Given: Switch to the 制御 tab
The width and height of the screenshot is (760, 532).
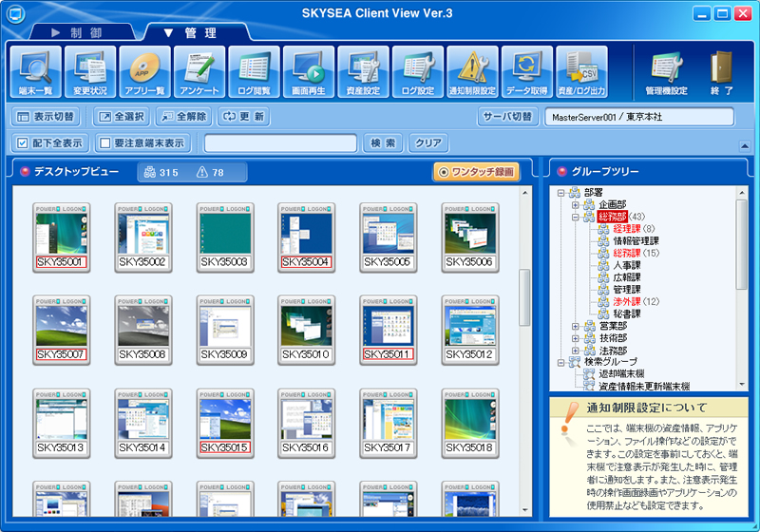Looking at the screenshot, I should (83, 32).
